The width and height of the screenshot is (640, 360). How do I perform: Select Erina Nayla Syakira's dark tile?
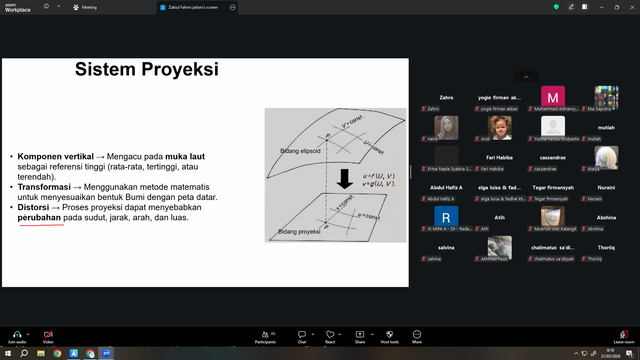pyautogui.click(x=446, y=157)
